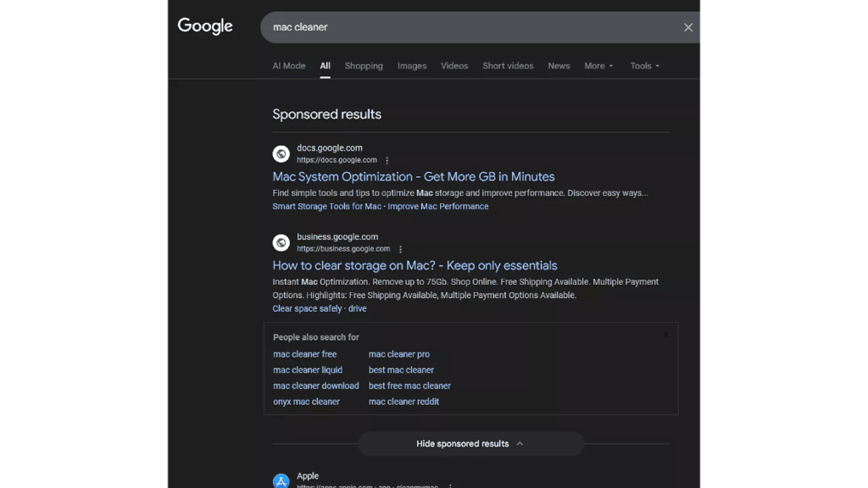Search for mac cleaner download
The image size is (868, 488).
(315, 385)
